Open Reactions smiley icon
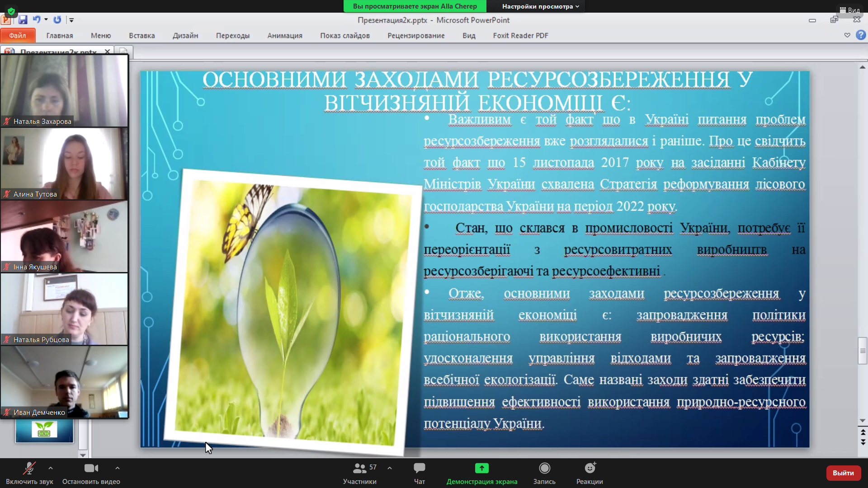Viewport: 868px width, 488px height. click(x=590, y=469)
